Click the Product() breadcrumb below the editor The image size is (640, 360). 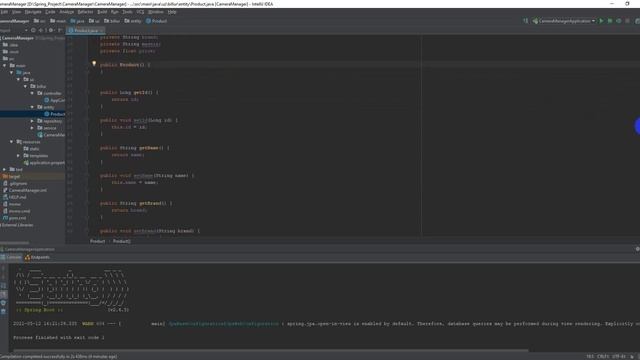pos(122,241)
